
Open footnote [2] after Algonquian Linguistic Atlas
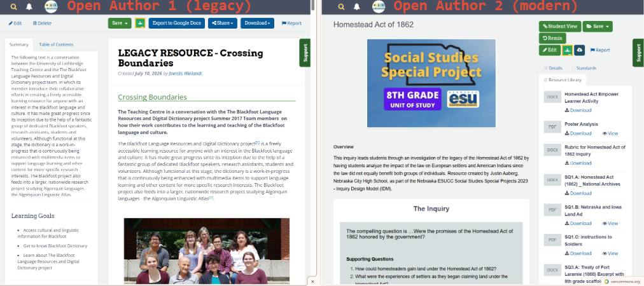click(211, 198)
